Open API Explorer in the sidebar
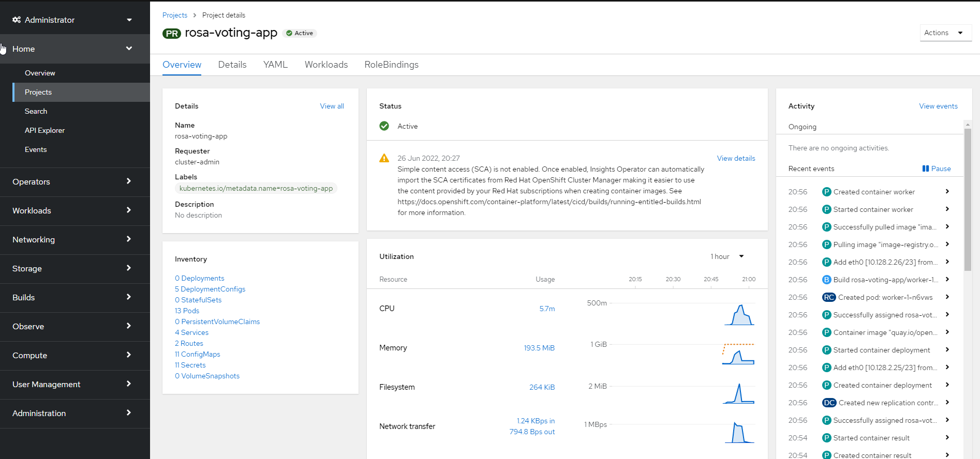This screenshot has width=980, height=459. [81, 130]
